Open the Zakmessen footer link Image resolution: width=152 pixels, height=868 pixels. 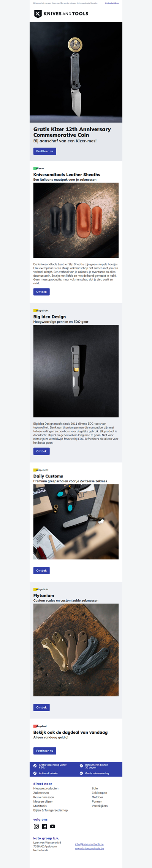41,793
